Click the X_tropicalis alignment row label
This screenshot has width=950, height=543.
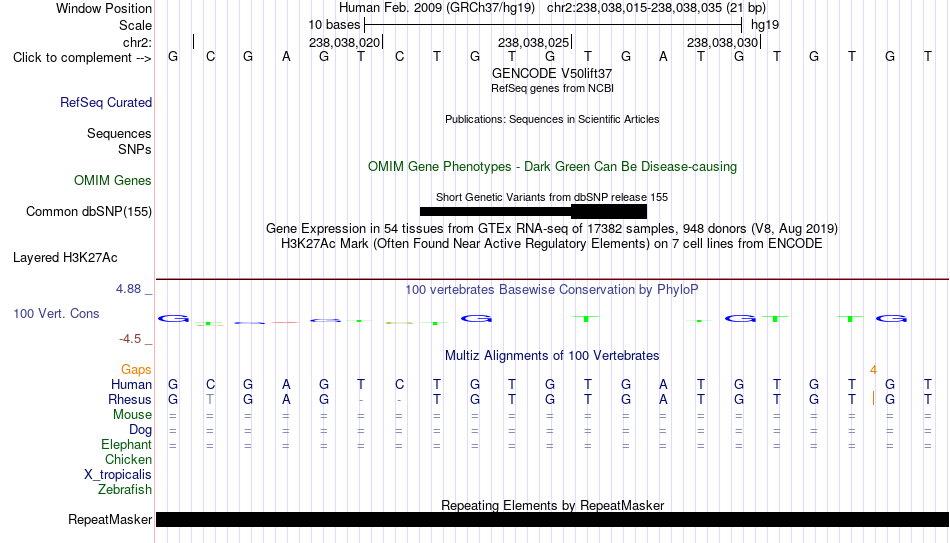click(118, 475)
